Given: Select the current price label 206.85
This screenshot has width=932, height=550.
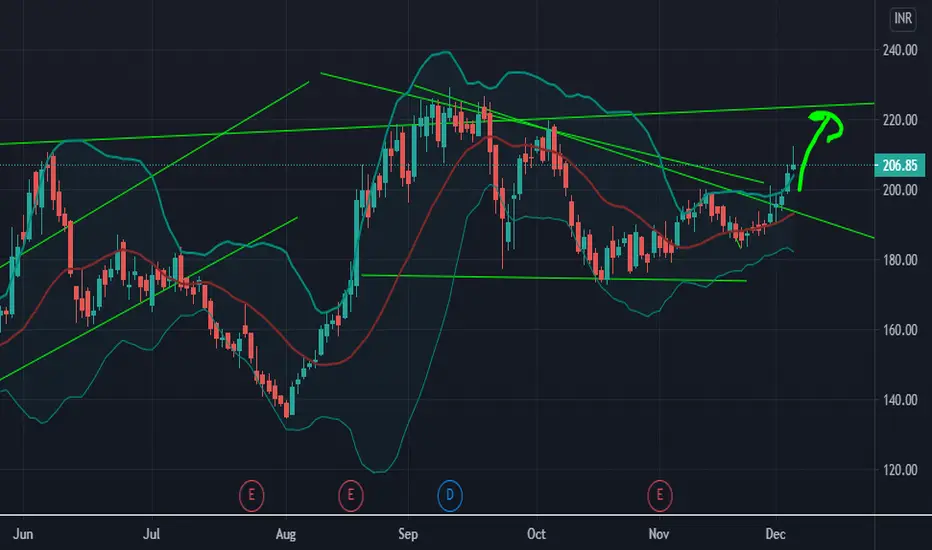Looking at the screenshot, I should click(899, 165).
